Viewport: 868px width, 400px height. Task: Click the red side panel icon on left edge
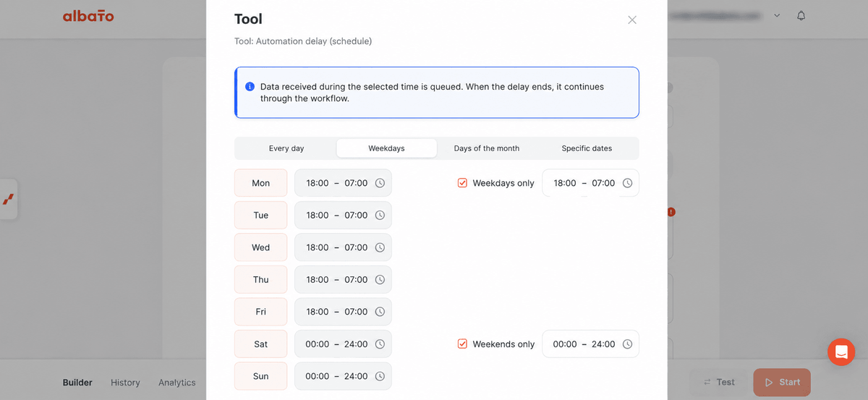pyautogui.click(x=9, y=199)
